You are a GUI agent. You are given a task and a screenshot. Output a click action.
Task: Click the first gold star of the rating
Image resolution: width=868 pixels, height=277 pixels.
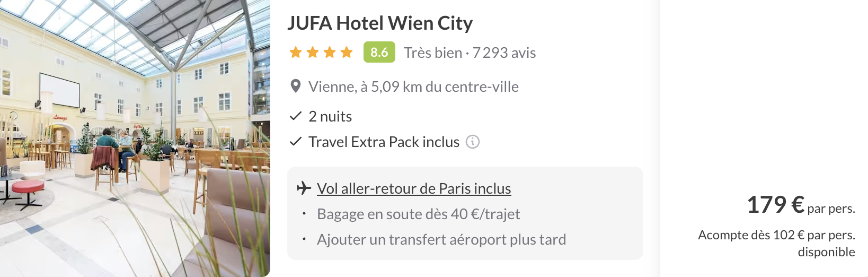pos(296,52)
